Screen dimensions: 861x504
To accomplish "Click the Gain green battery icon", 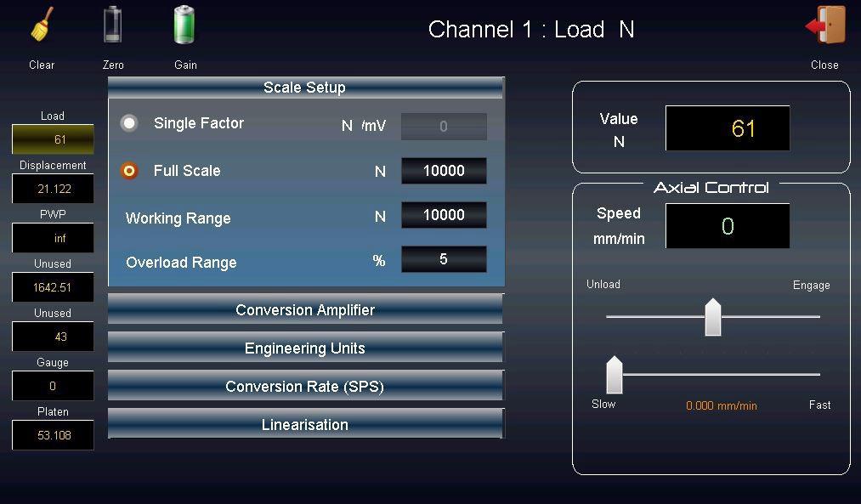I will [184, 25].
